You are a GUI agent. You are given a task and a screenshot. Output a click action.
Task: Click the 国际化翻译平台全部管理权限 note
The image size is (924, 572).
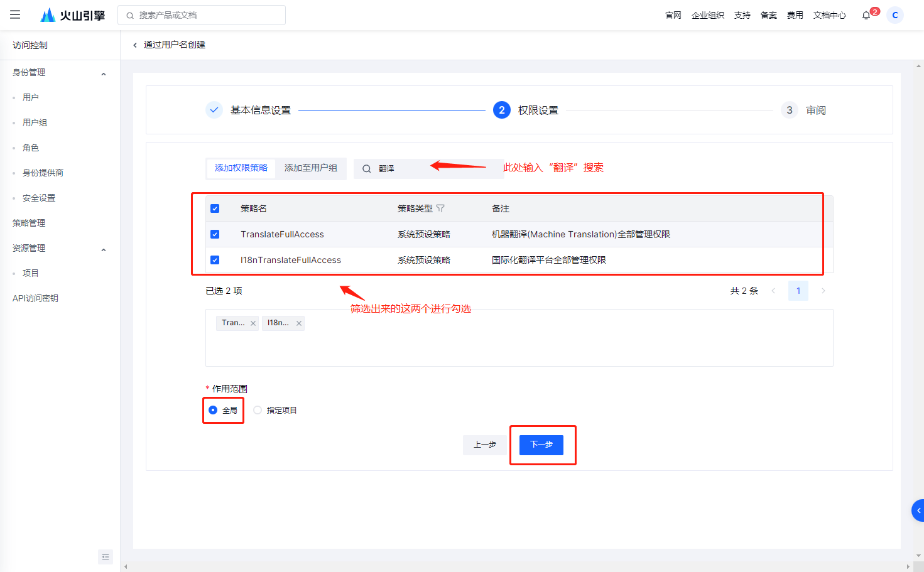(549, 260)
